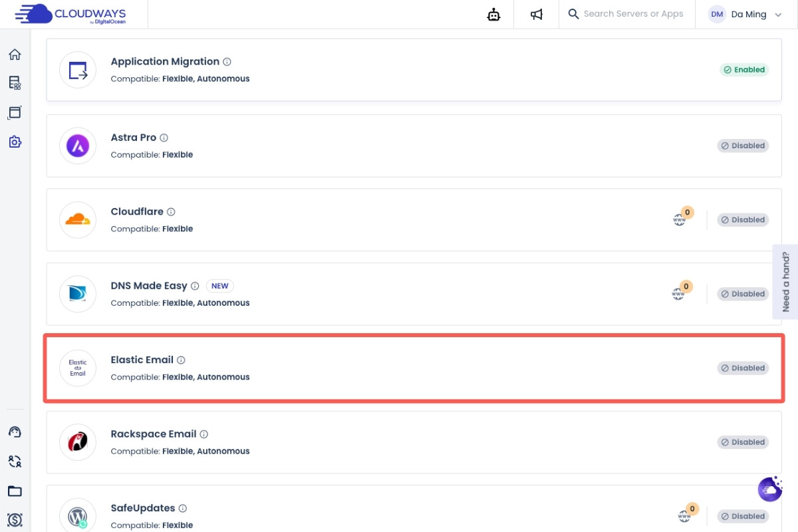Viewport: 798px width, 532px height.
Task: Show info tooltip for Cloudflare
Action: [171, 212]
